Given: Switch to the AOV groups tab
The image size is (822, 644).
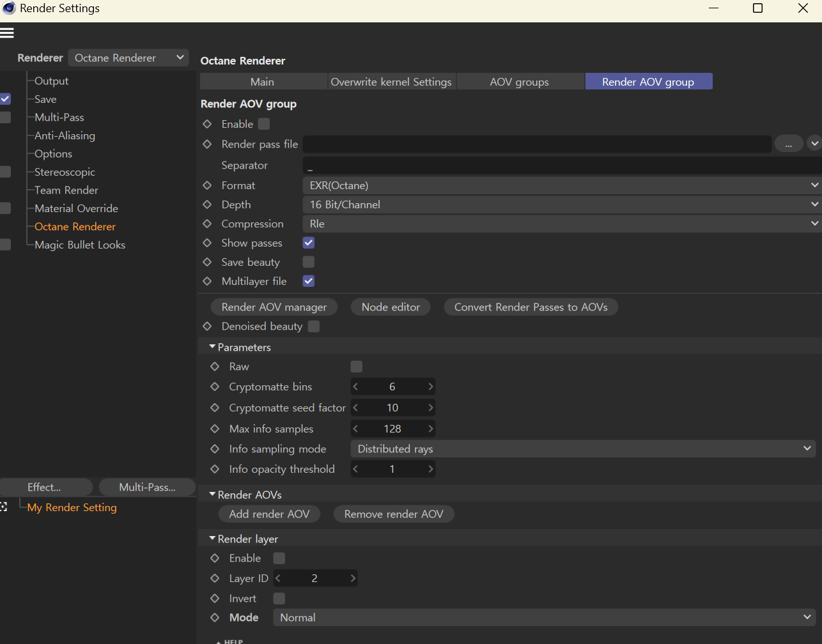Looking at the screenshot, I should (520, 82).
